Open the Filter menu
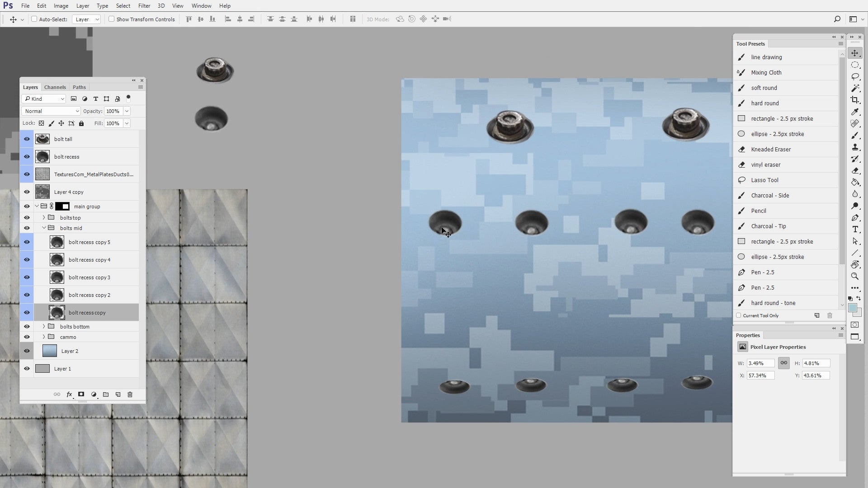This screenshot has height=488, width=868. [x=144, y=5]
